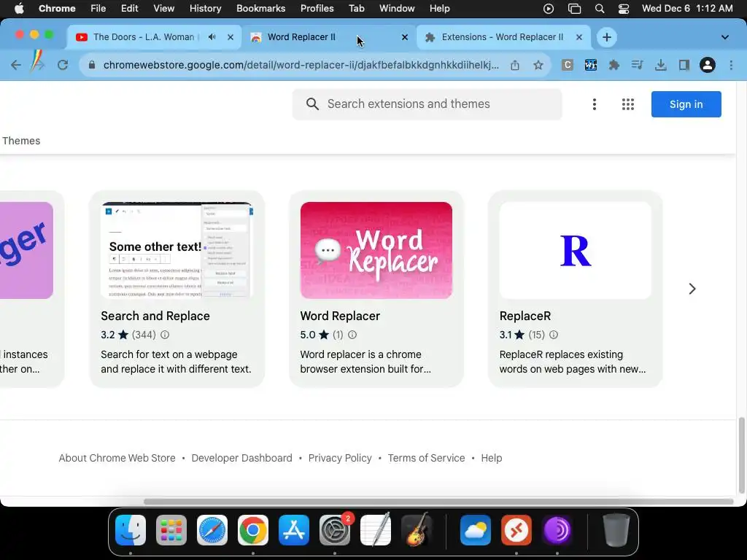Viewport: 747px width, 560px height.
Task: Open Trash in the dock
Action: click(616, 530)
